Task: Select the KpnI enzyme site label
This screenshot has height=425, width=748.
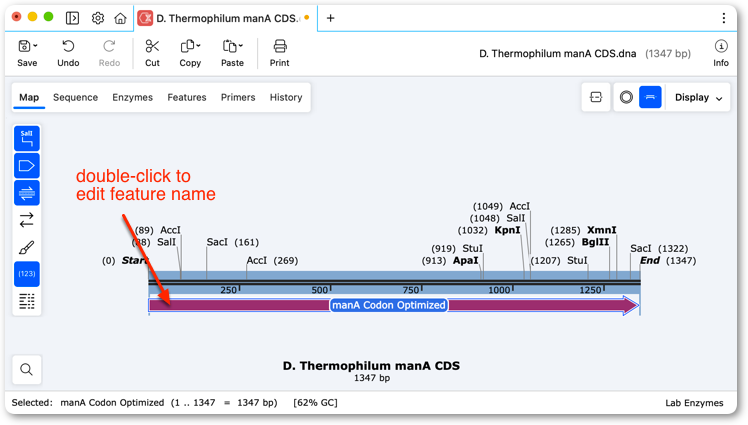Action: (508, 230)
